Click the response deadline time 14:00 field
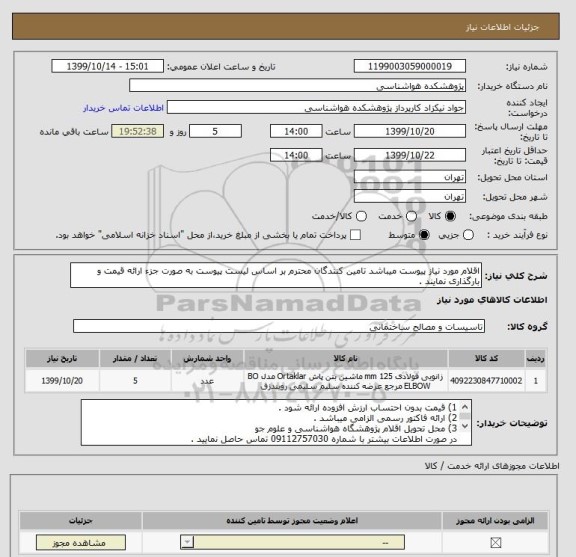Screen dimensions: 576x557 (296, 132)
